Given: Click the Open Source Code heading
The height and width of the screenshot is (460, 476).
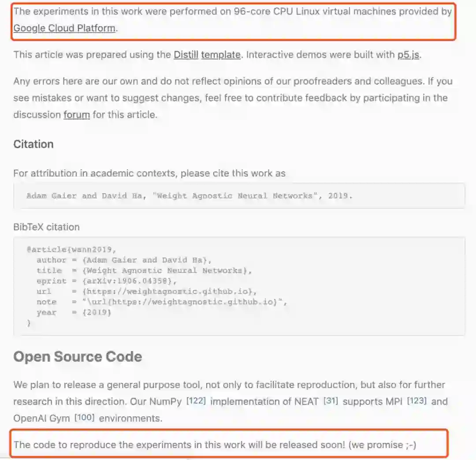Looking at the screenshot, I should [78, 357].
